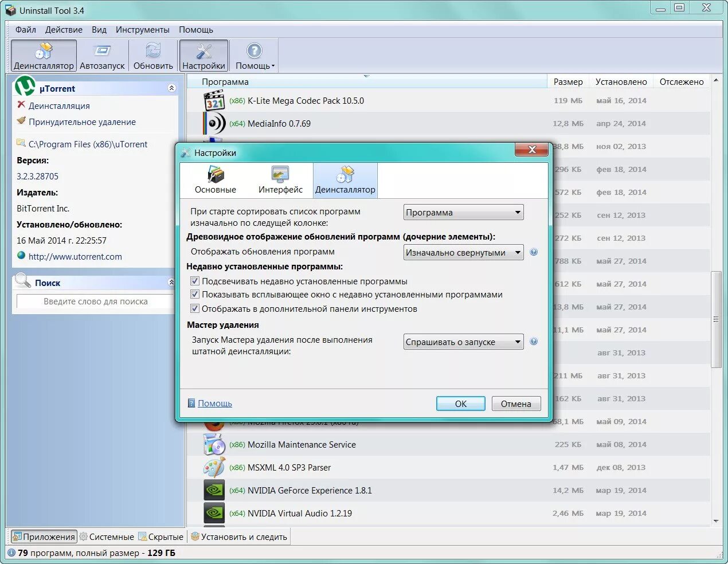Viewport: 728px width, 564px height.
Task: Sort list by Программа column header
Action: click(367, 81)
